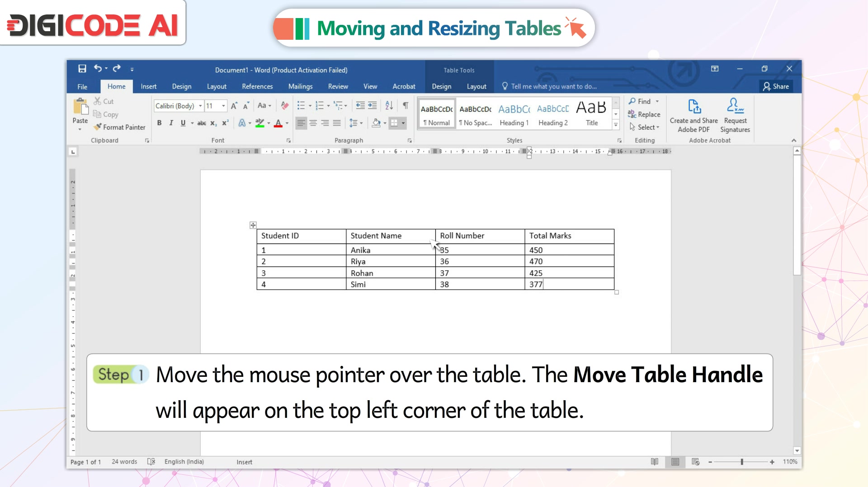Click the Request Signatures icon
The image size is (868, 487).
(735, 106)
